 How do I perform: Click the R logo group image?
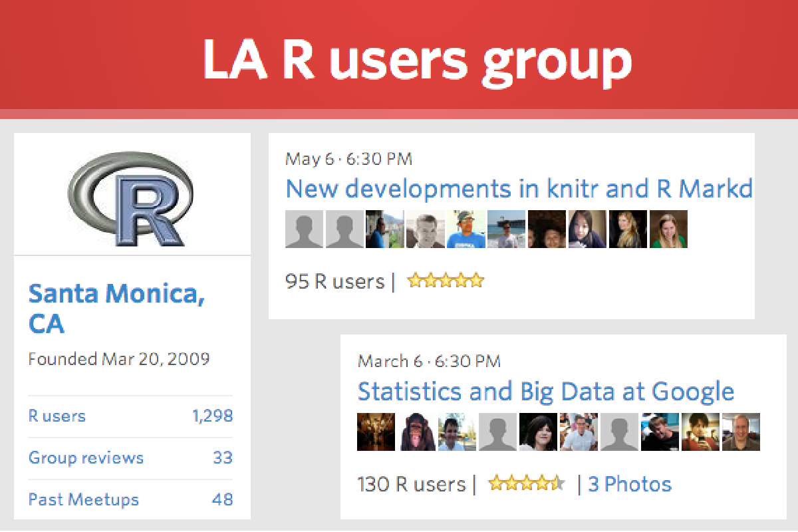coord(131,198)
